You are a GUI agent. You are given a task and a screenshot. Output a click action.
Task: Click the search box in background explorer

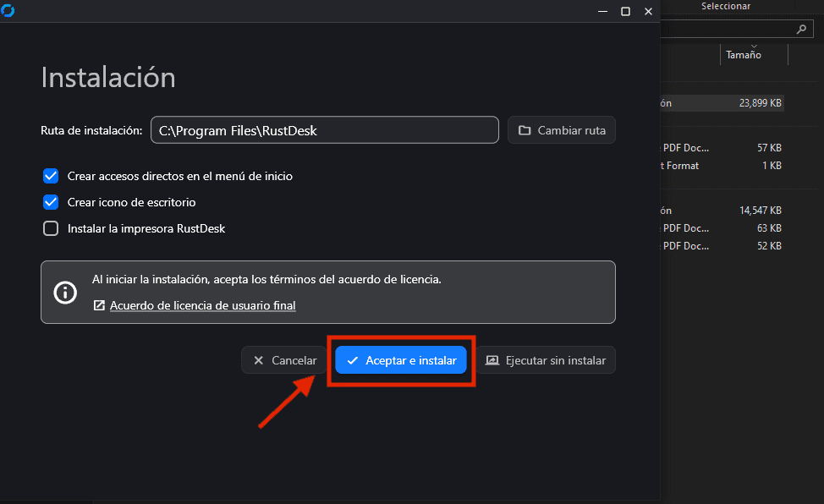(737, 30)
